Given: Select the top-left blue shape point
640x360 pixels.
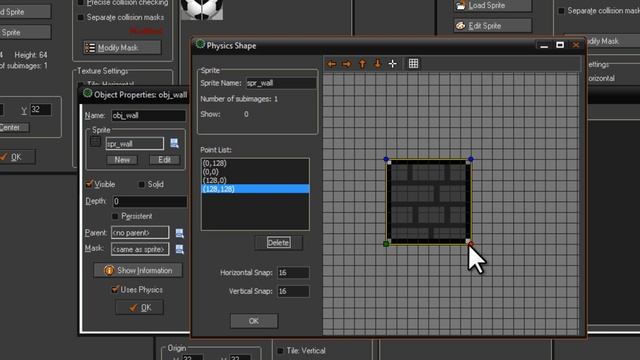Looking at the screenshot, I should (x=386, y=159).
